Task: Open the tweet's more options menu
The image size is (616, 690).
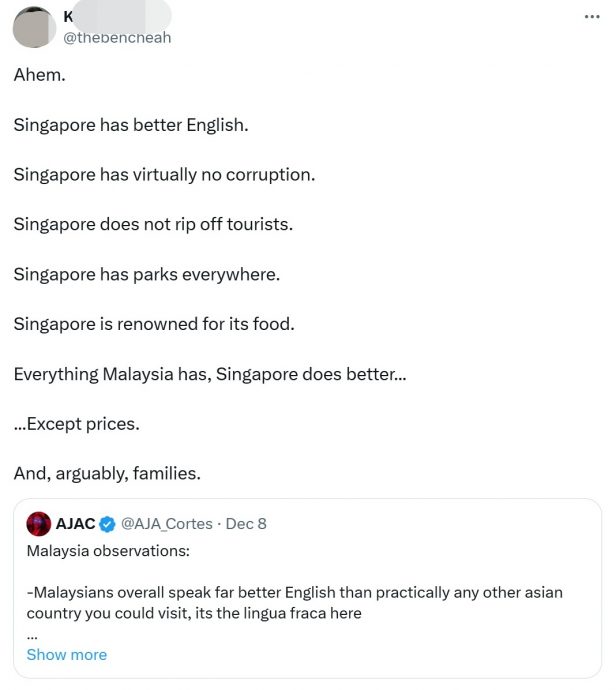Action: 592,17
